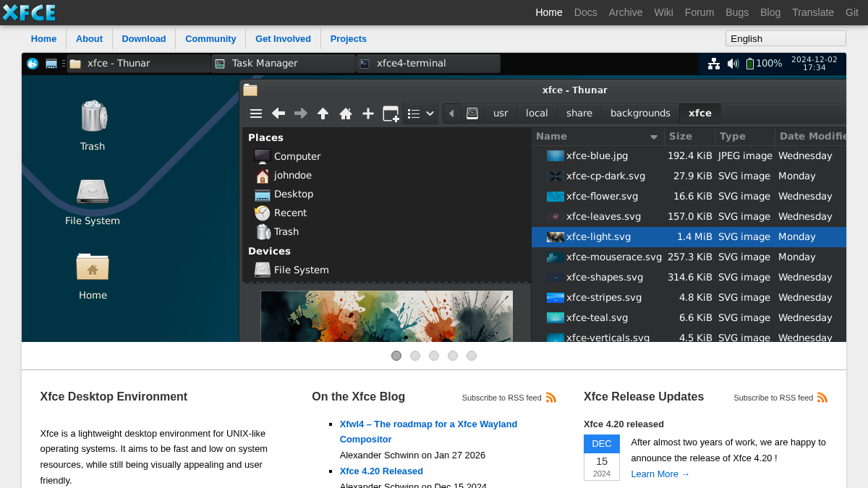868x488 pixels.
Task: Click the forward arrow in the Thunar toolbar
Action: [301, 114]
